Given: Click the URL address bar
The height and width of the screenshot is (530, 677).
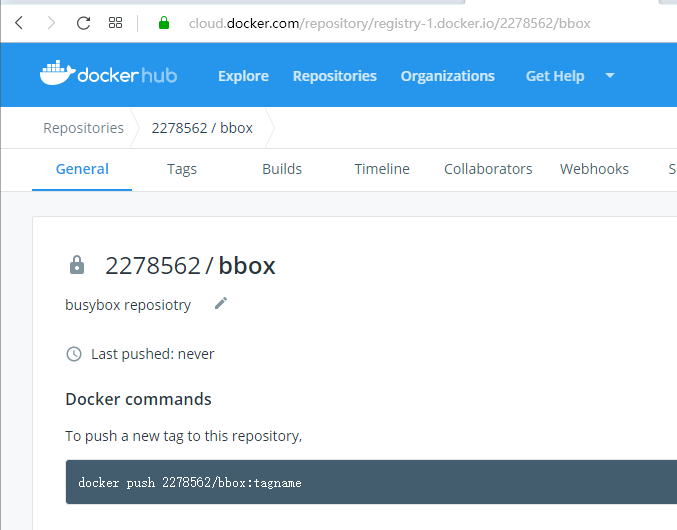Looking at the screenshot, I should click(389, 23).
